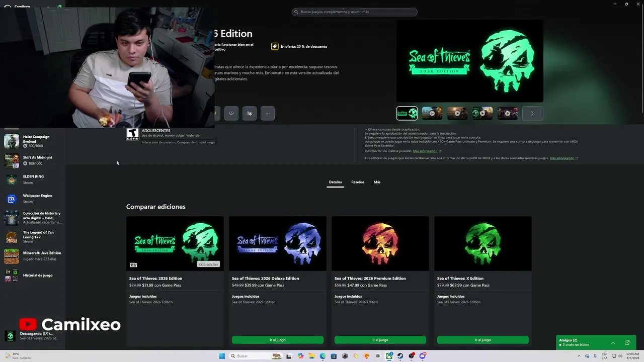
Task: Click the Comparar ediciones heading
Action: coord(156,207)
